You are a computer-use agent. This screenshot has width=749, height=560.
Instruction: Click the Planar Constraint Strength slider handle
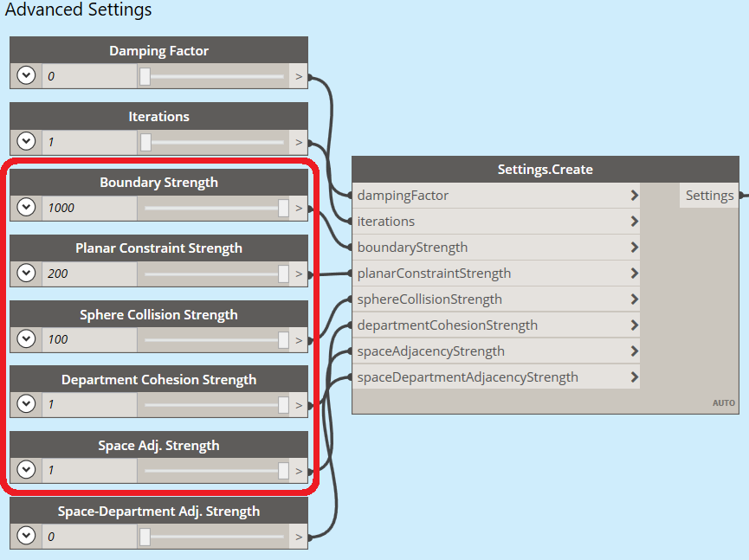pyautogui.click(x=283, y=274)
